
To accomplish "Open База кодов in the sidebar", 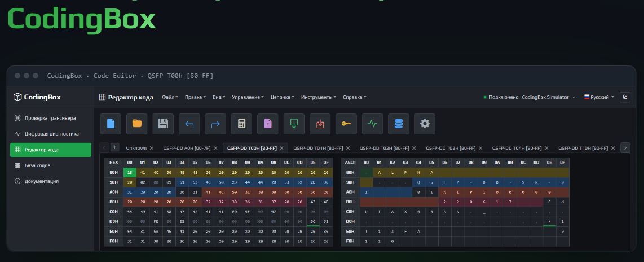I will pyautogui.click(x=51, y=165).
